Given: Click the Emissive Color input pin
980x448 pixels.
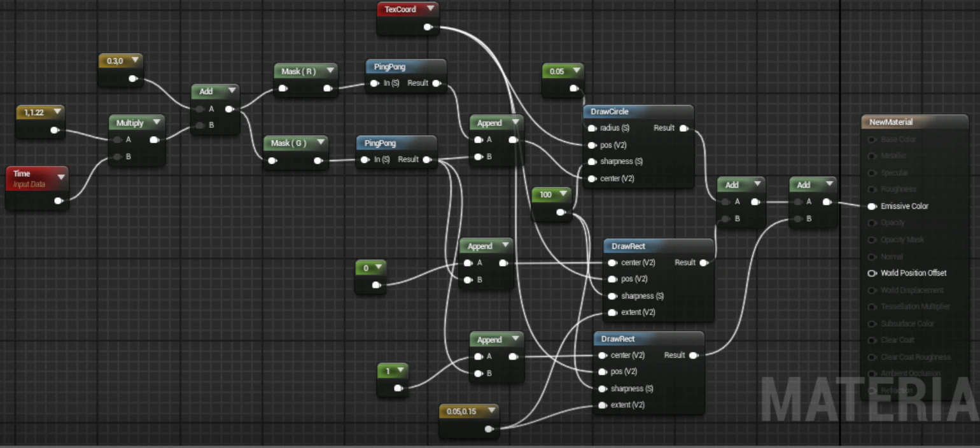Looking at the screenshot, I should (872, 206).
